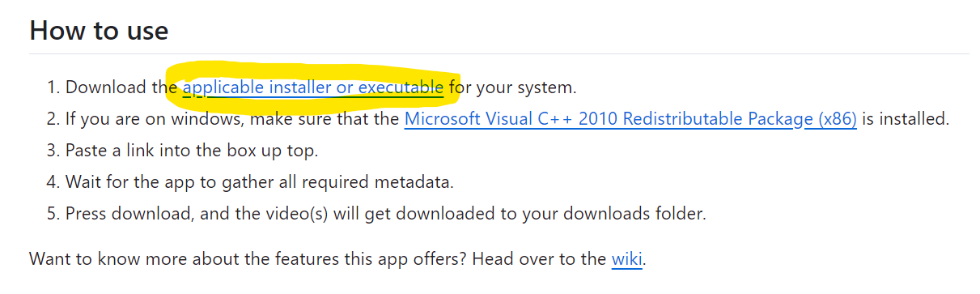Screen dimensions: 980x294
Task: Click the list number 2 marker
Action: [52, 119]
